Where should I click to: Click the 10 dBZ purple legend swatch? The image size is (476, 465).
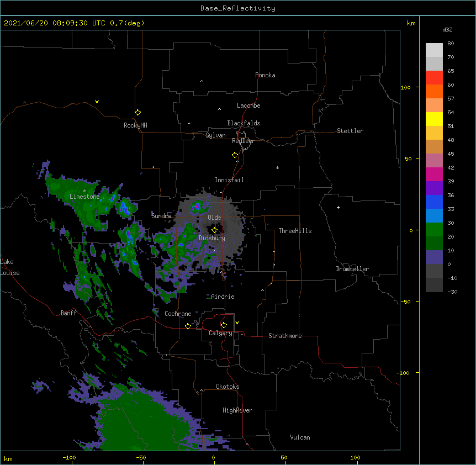pos(434,257)
